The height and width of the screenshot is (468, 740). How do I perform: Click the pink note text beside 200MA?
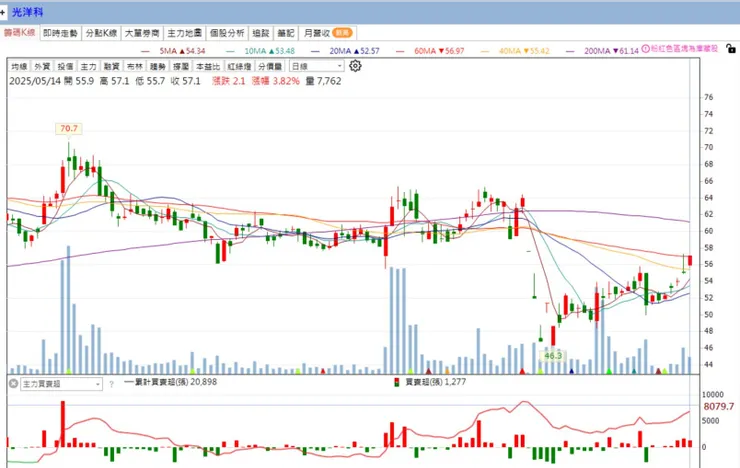pyautogui.click(x=684, y=49)
